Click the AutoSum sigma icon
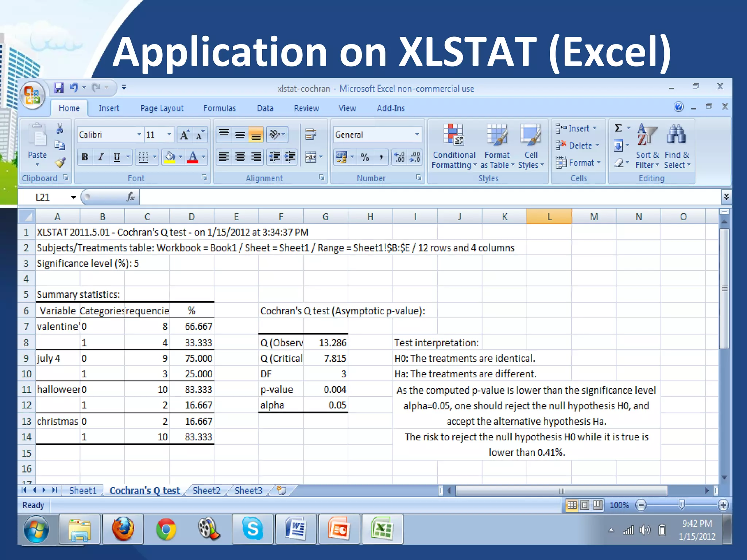747x560 pixels. click(618, 128)
